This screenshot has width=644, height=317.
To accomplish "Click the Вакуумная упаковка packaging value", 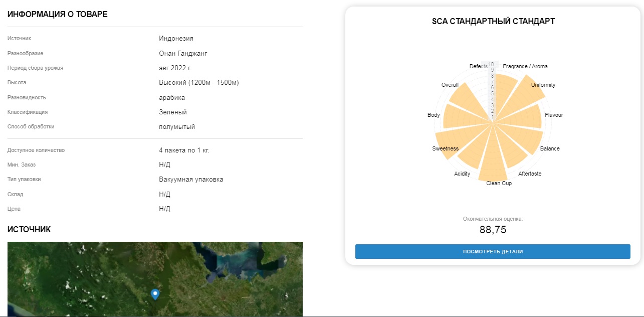I will (x=191, y=180).
